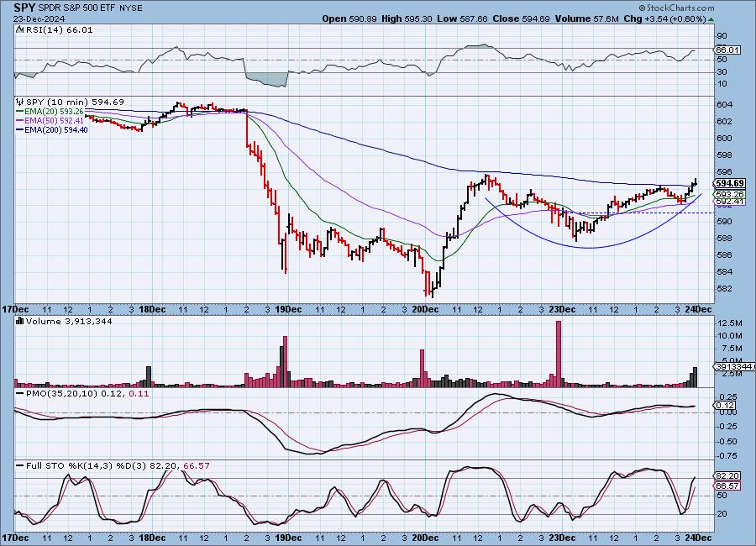
Task: Click the bold SPY ticker symbol title
Action: point(24,8)
